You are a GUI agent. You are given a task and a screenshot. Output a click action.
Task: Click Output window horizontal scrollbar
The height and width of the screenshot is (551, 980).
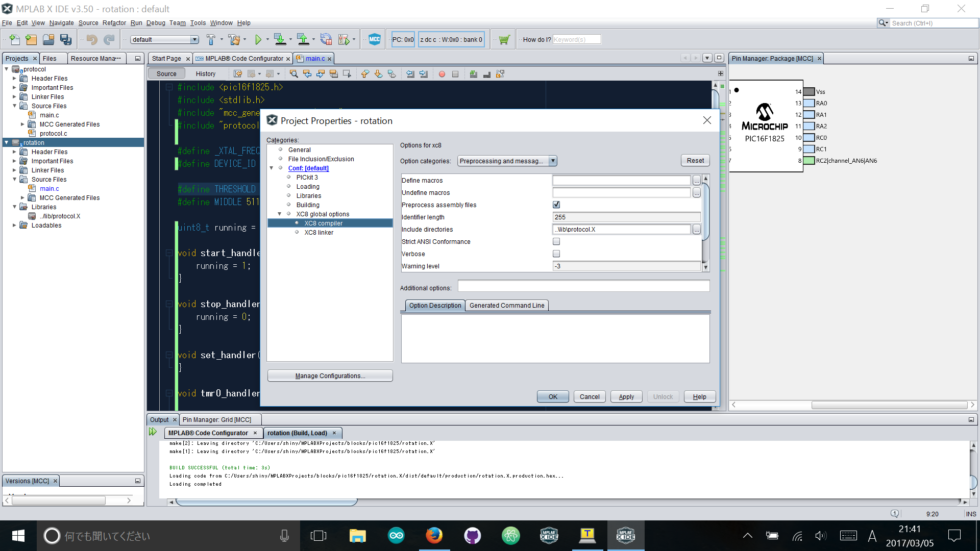click(265, 502)
